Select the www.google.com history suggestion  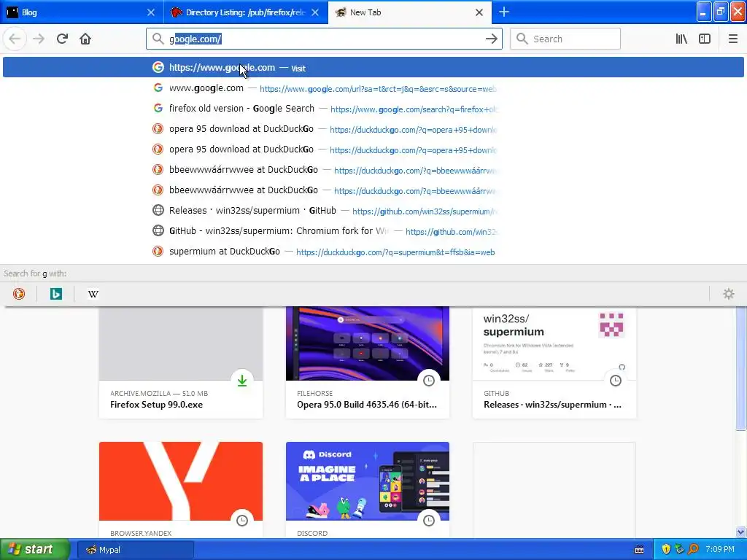coord(373,88)
